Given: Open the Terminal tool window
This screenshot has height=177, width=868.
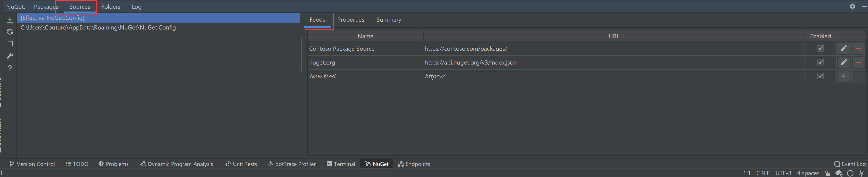Looking at the screenshot, I should pyautogui.click(x=341, y=164).
